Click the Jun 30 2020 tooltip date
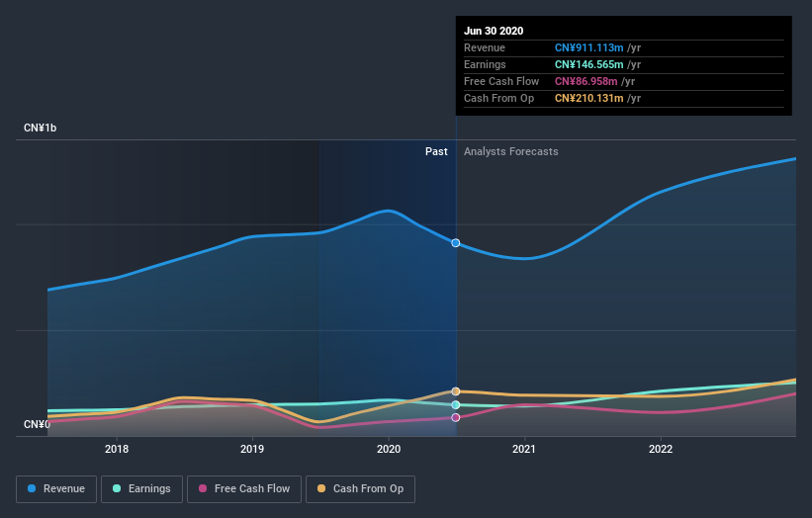This screenshot has height=518, width=812. click(494, 31)
